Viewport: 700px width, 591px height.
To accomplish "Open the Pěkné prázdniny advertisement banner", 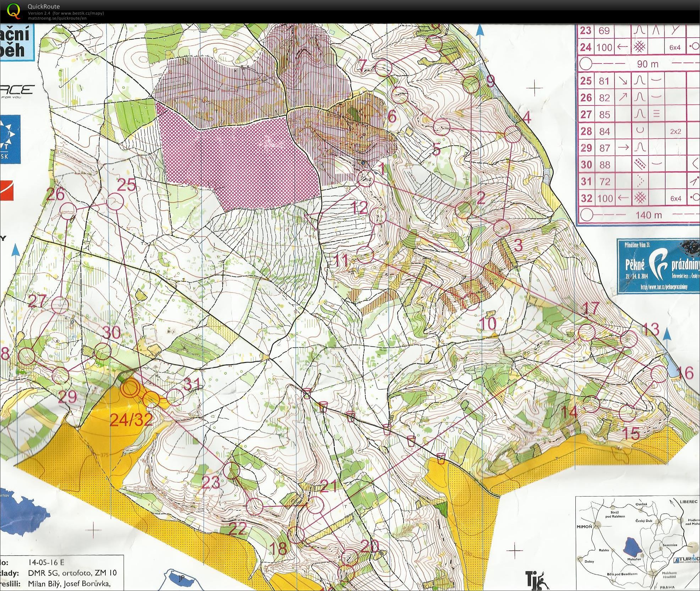I will [658, 266].
